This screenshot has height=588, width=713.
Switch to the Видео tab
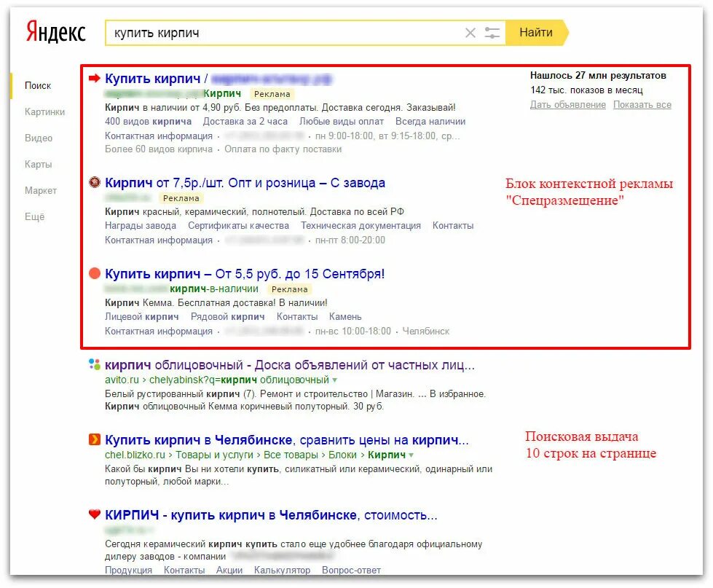tap(39, 138)
